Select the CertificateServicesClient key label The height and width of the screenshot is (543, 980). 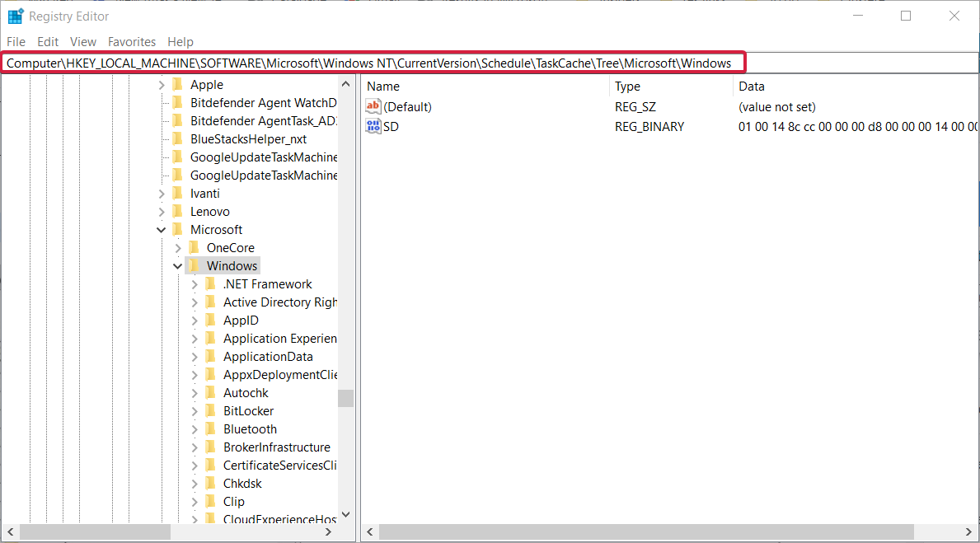pyautogui.click(x=280, y=465)
